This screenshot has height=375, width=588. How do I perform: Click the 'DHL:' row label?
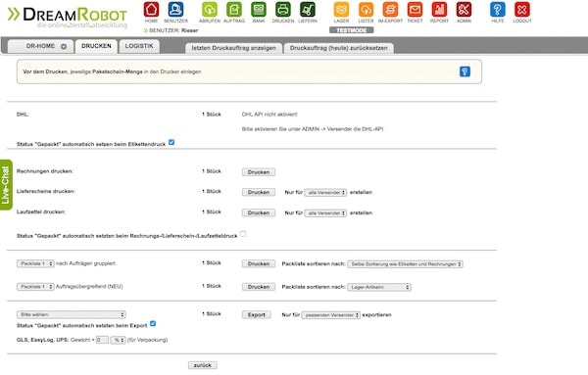(23, 115)
